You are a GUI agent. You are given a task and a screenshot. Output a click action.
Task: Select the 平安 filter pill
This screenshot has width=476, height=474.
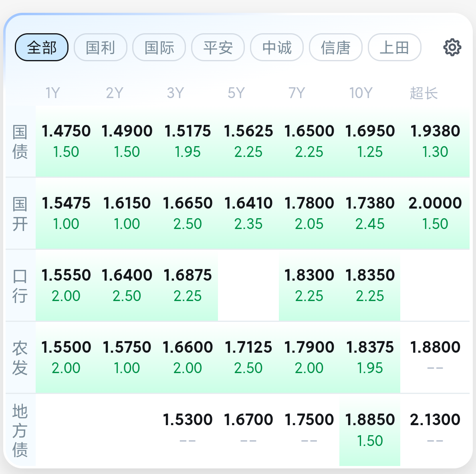click(218, 48)
